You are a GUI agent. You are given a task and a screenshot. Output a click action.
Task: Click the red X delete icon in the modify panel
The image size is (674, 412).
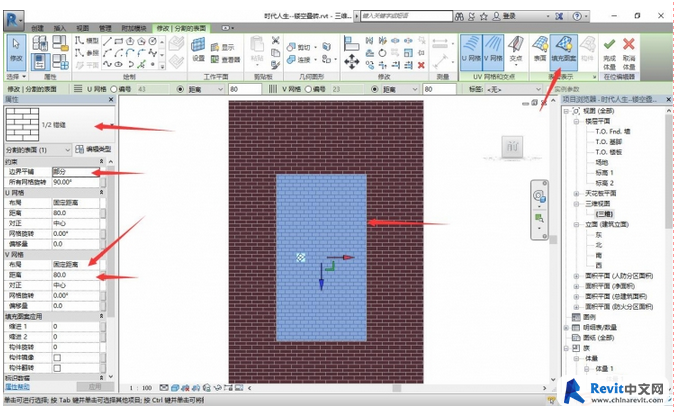click(421, 65)
